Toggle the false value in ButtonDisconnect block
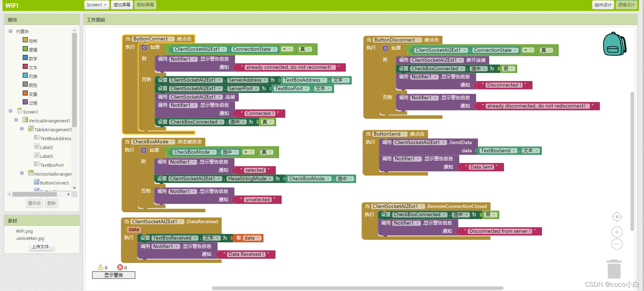This screenshot has height=291, width=644. pyautogui.click(x=509, y=69)
